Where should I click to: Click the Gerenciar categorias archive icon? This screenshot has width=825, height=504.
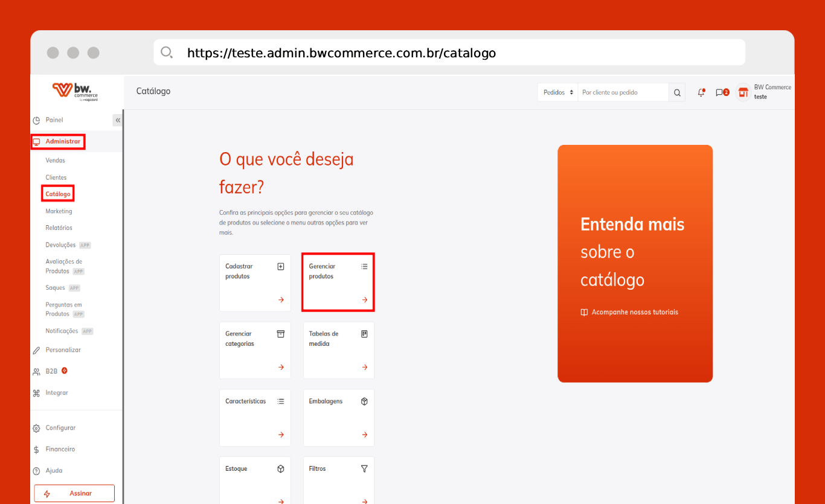(x=280, y=334)
